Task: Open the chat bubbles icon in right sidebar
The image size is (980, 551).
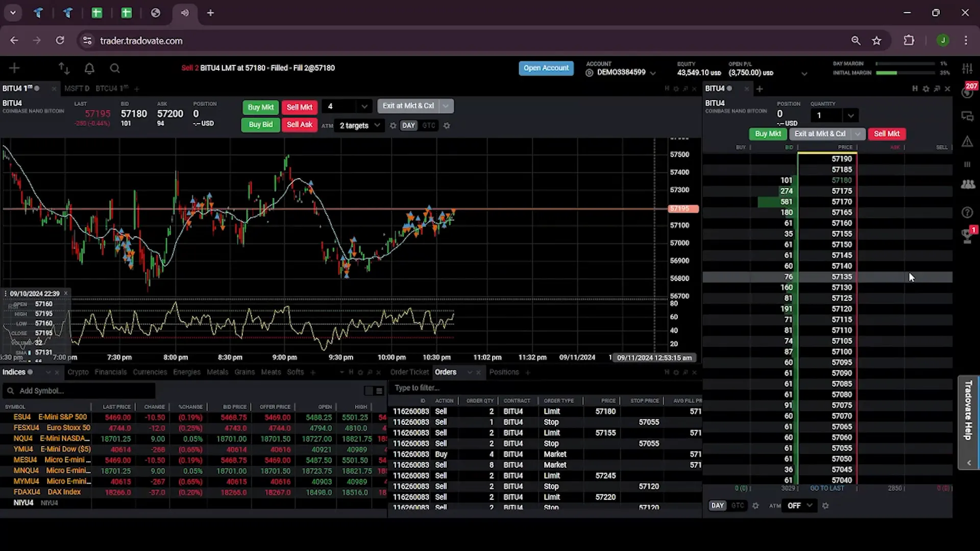Action: coord(967,116)
